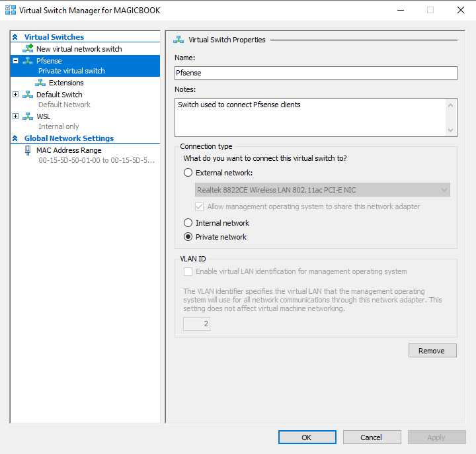476x454 pixels.
Task: Select the MAC Address Range item
Action: (x=69, y=150)
